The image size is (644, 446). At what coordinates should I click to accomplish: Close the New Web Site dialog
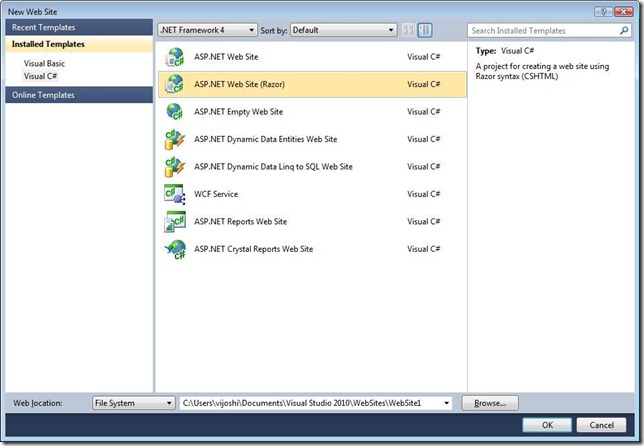[x=623, y=11]
